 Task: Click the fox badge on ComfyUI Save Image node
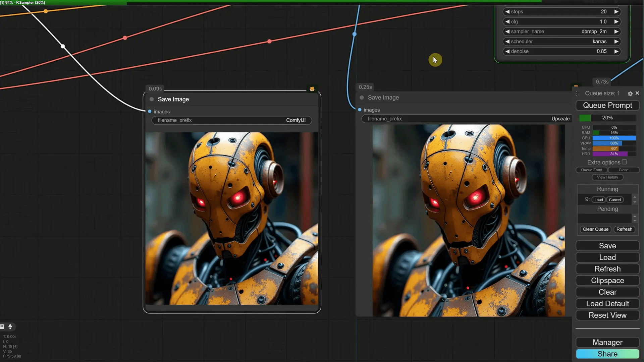pos(312,89)
